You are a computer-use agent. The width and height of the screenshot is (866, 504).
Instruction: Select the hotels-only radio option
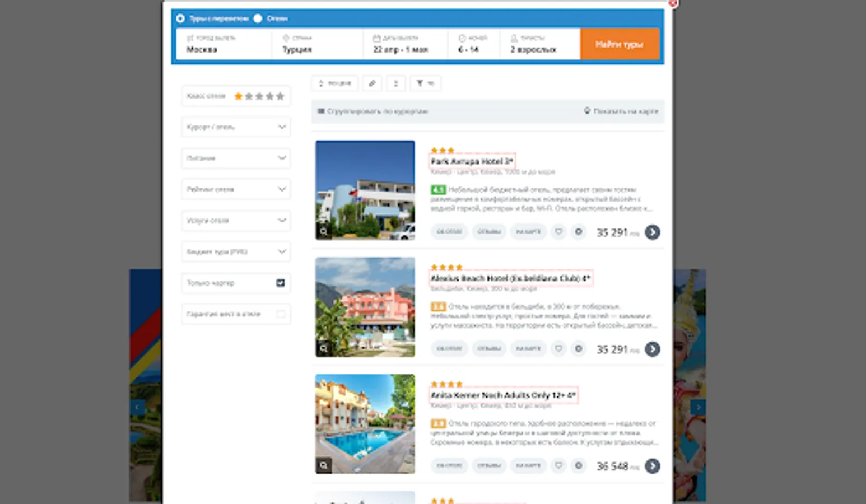click(258, 18)
